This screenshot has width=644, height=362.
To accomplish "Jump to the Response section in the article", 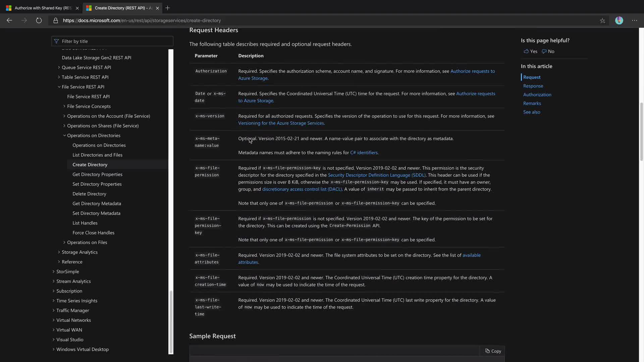I will 533,86.
